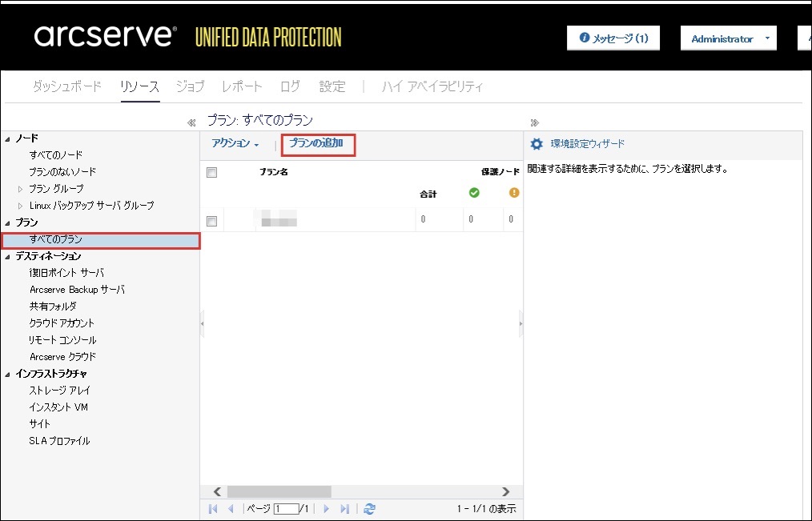Collapse the ノード tree section
The width and height of the screenshot is (812, 521).
tap(7, 138)
